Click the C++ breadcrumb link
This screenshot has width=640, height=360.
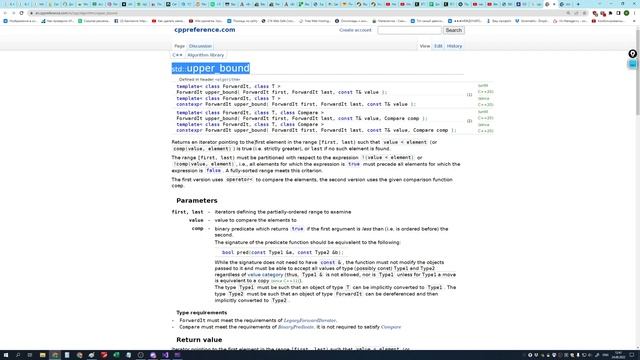point(178,55)
